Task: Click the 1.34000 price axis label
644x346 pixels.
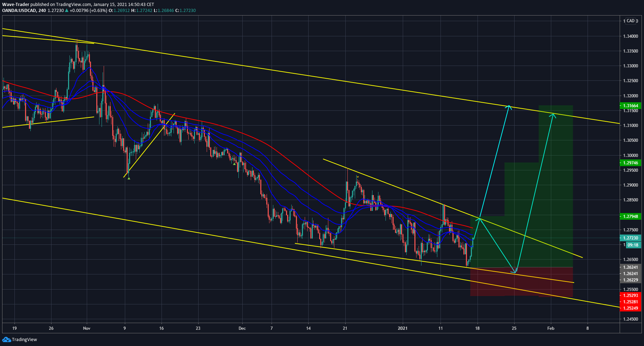Action: pos(630,36)
